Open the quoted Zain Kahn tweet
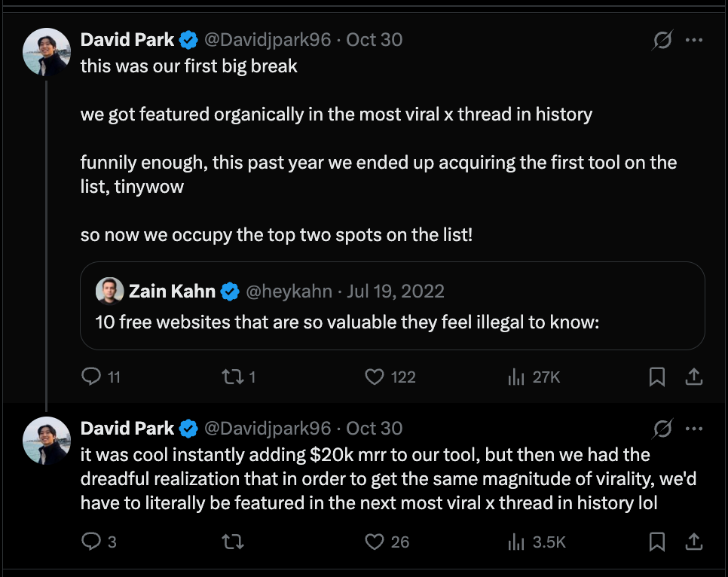 (392, 322)
